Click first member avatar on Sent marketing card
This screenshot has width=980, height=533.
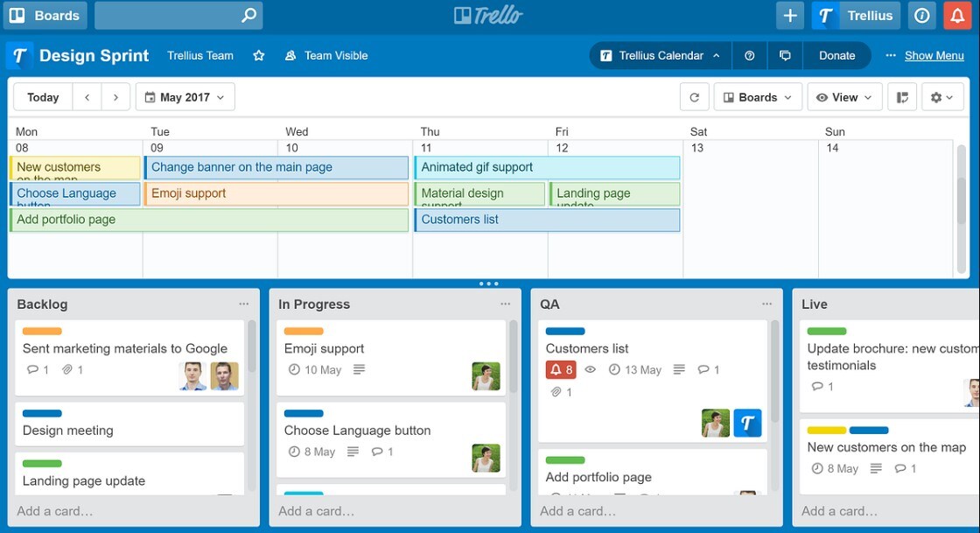point(192,376)
